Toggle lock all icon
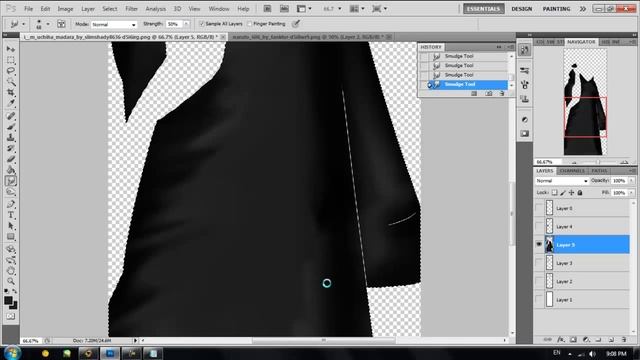The height and width of the screenshot is (360, 640). point(580,193)
